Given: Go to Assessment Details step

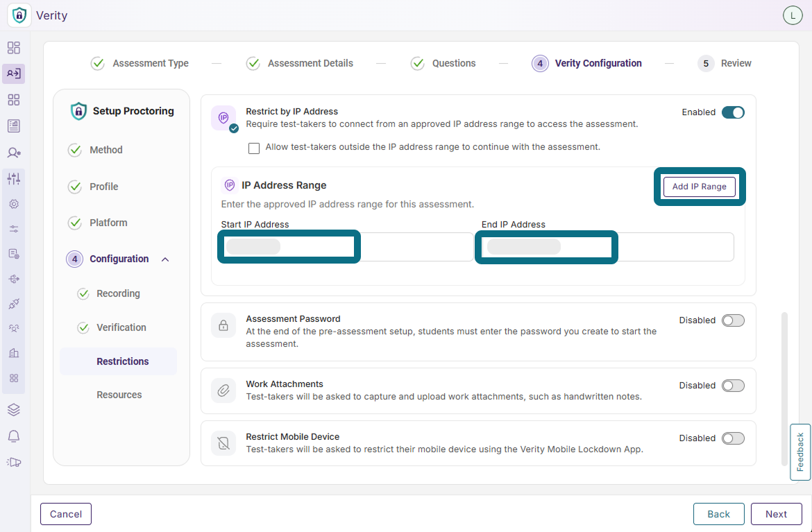Looking at the screenshot, I should point(299,64).
